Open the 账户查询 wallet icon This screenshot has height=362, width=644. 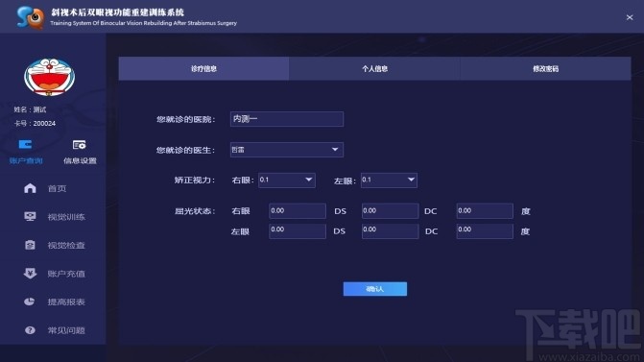25,145
